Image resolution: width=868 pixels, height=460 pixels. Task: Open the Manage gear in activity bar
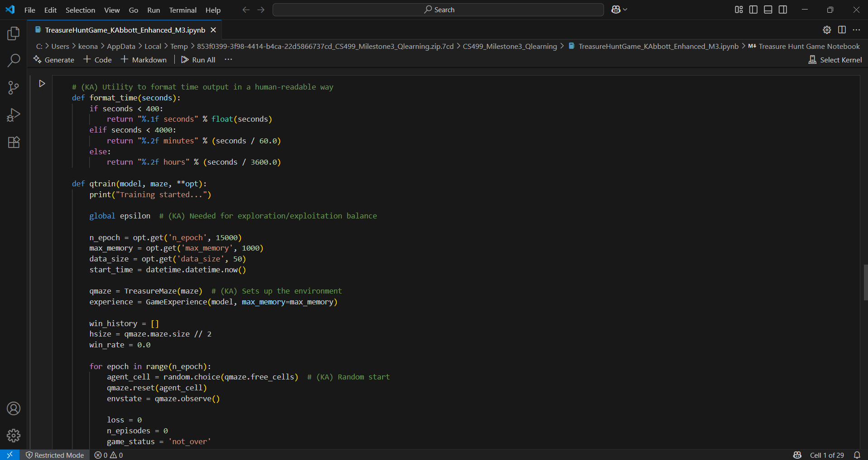coord(14,436)
